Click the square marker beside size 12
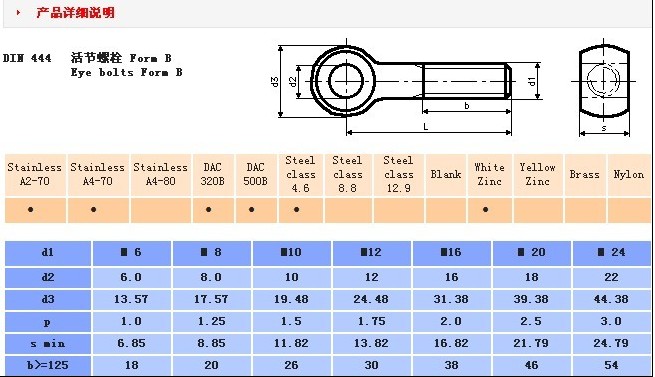 (x=364, y=252)
